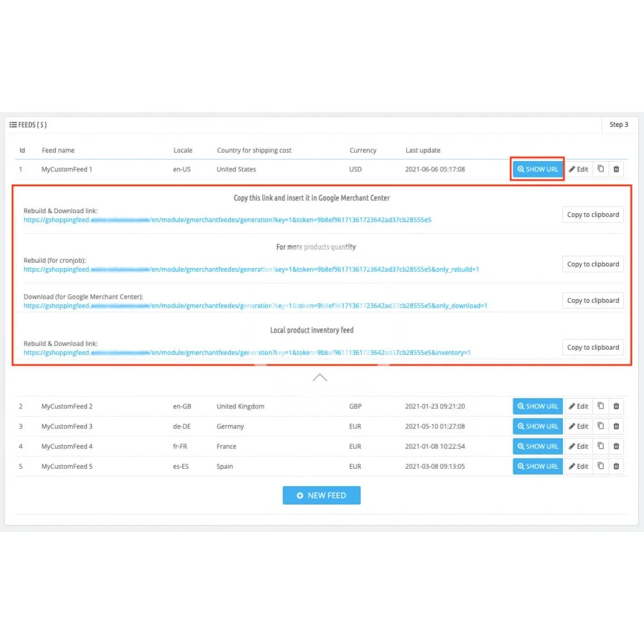The image size is (644, 644).
Task: Open the first Rebuild & Download link
Action: 227,220
